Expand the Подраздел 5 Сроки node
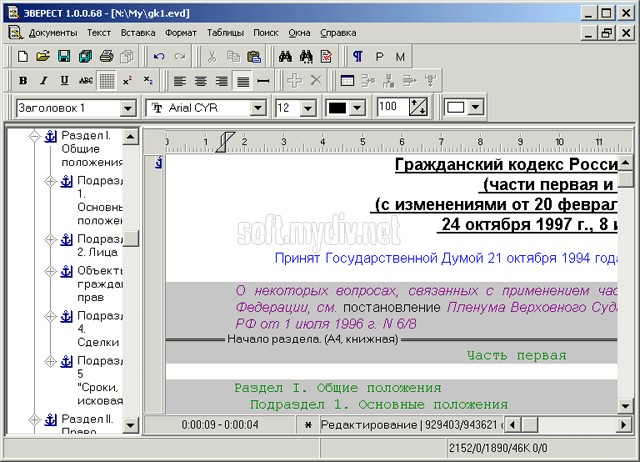 point(51,361)
